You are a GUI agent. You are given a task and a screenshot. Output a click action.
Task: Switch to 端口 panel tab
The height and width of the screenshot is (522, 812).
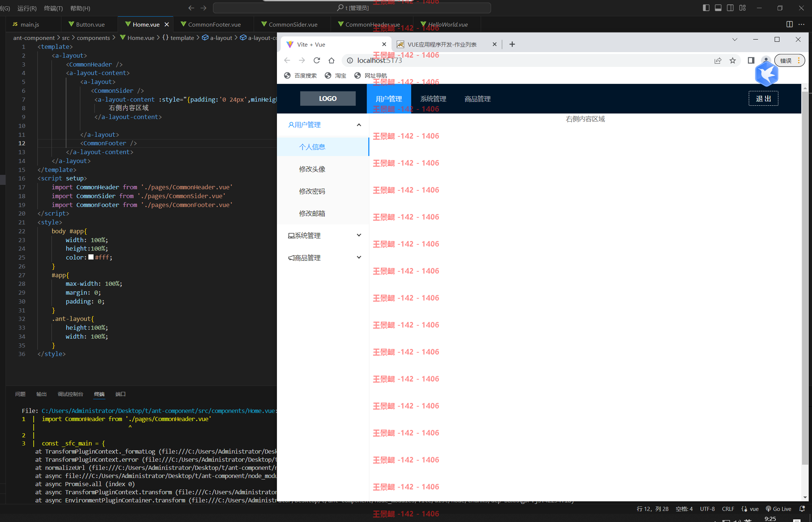tap(121, 394)
